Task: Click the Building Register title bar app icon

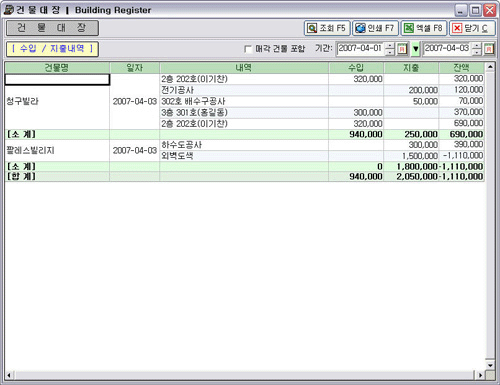Action: point(8,10)
